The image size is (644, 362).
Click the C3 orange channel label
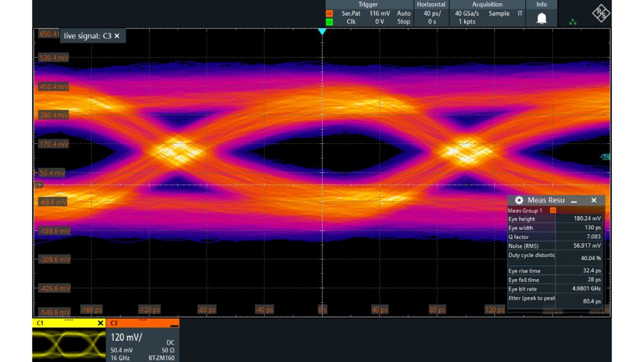click(114, 323)
